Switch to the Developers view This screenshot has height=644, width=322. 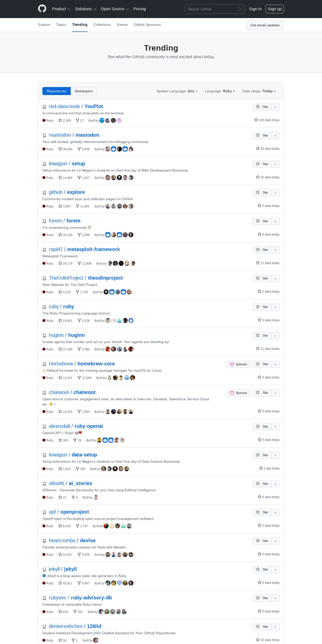click(x=84, y=91)
